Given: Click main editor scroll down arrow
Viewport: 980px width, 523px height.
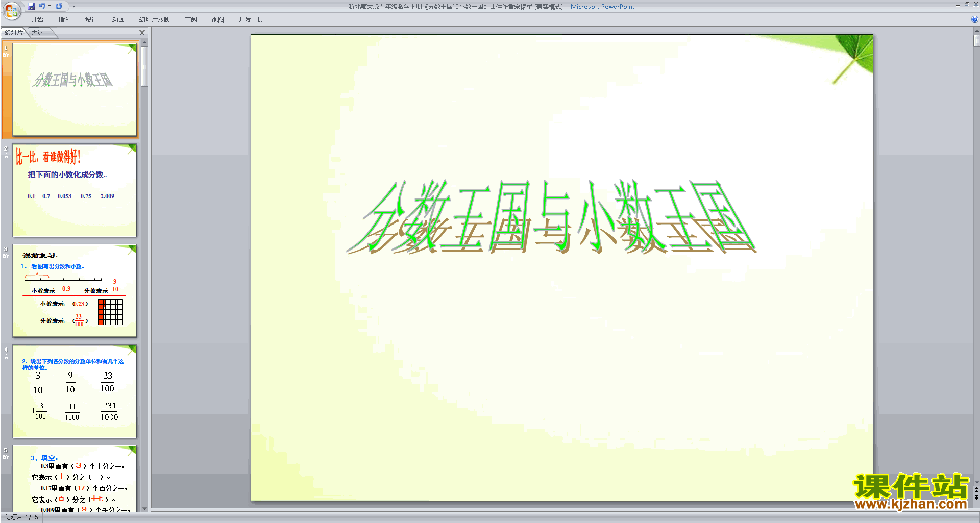Looking at the screenshot, I should (976, 482).
